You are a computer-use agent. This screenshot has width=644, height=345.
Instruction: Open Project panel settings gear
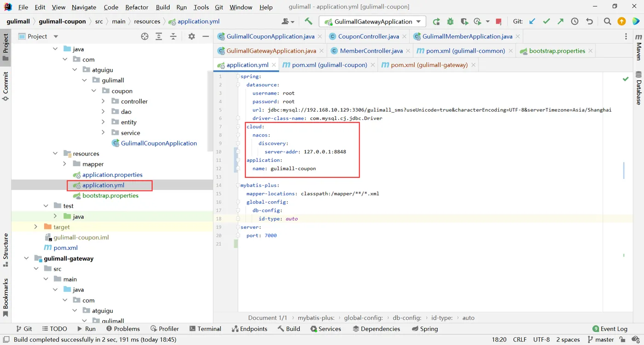point(191,36)
